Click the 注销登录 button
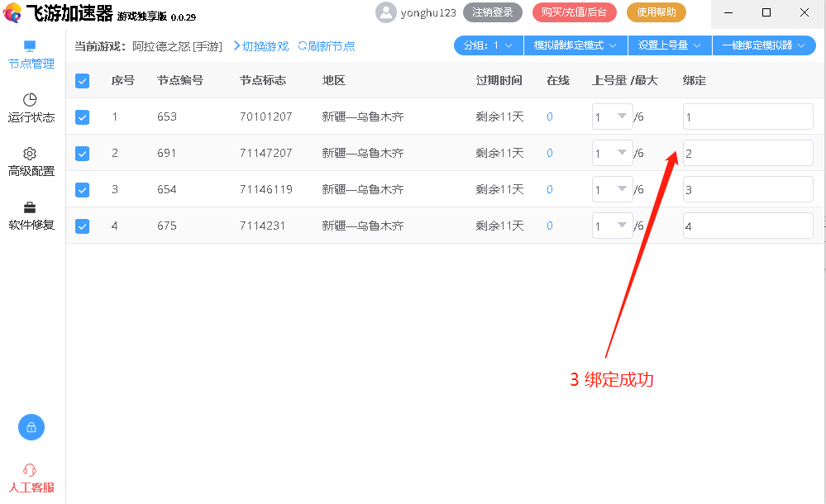This screenshot has width=826, height=504. [493, 12]
